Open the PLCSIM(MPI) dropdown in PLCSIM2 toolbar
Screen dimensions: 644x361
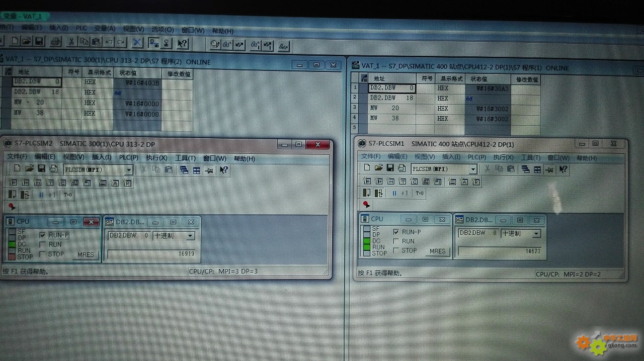click(129, 170)
